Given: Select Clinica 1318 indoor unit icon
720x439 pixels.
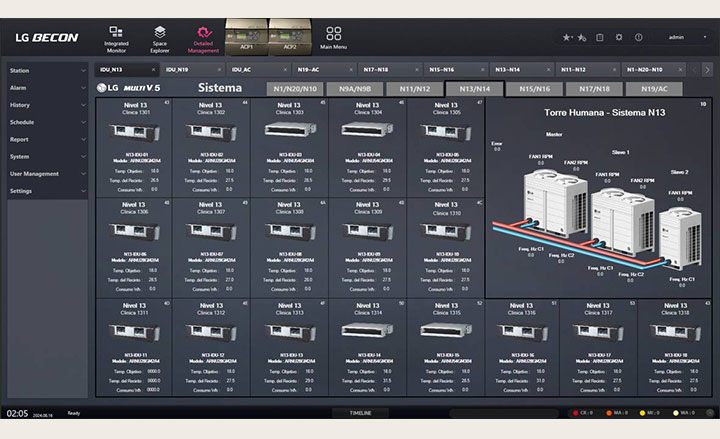Looking at the screenshot, I should click(675, 332).
